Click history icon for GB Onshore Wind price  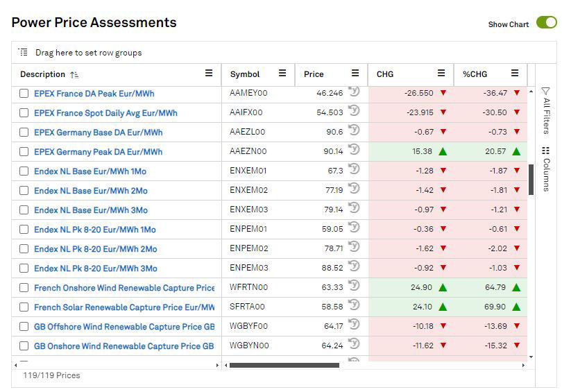coord(354,344)
